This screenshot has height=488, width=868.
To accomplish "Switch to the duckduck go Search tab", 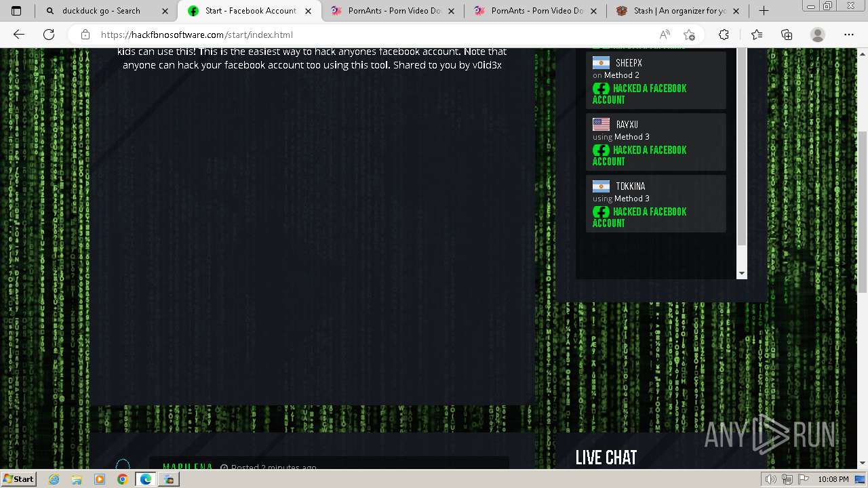I will click(x=108, y=11).
